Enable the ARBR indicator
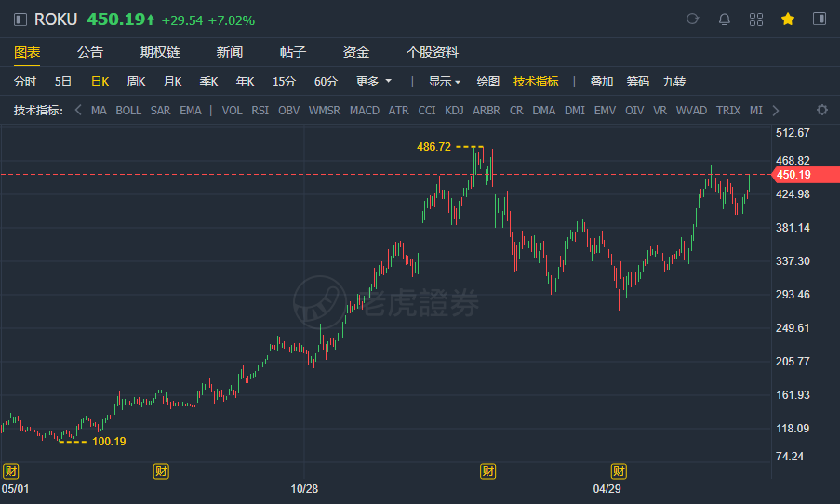This screenshot has width=840, height=504. 487,111
